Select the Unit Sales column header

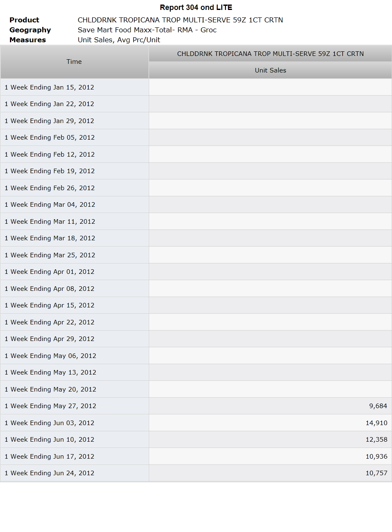pyautogui.click(x=270, y=70)
